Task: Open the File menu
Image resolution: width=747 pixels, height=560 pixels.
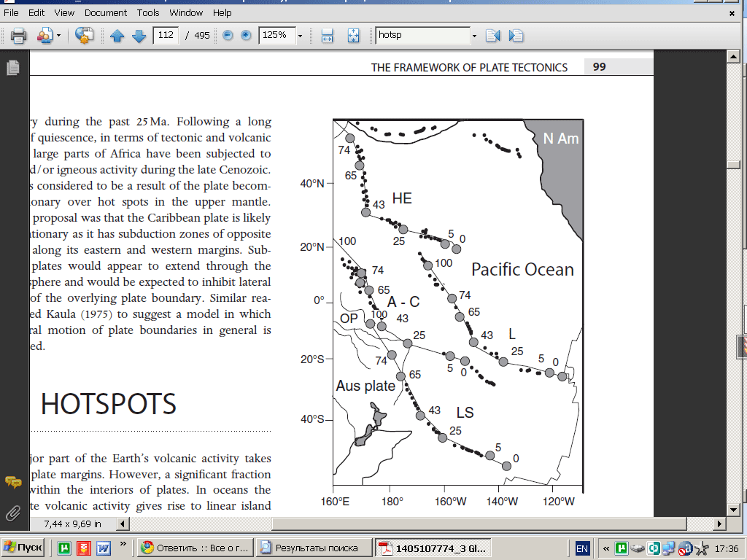Action: coord(11,13)
